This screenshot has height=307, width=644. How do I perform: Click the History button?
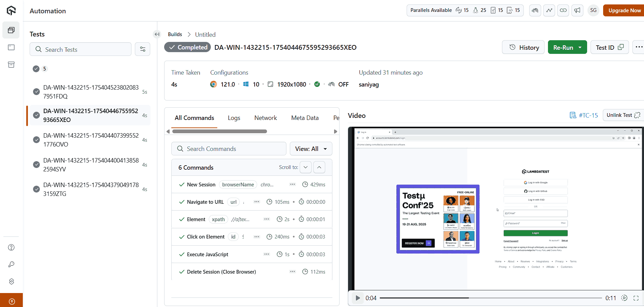(x=523, y=47)
